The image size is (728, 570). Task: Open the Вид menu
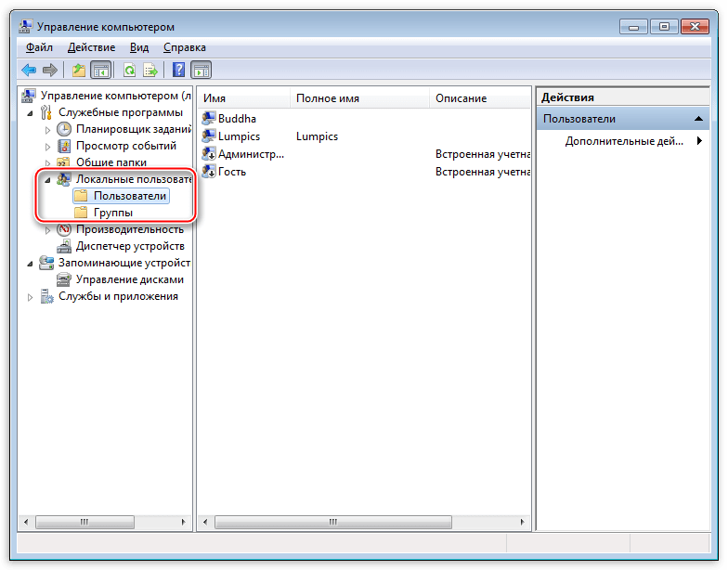pos(139,47)
